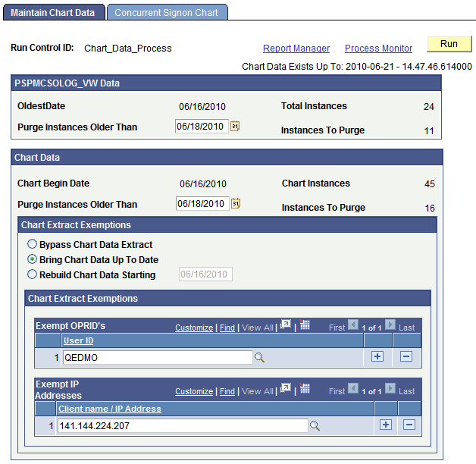Select Bypass Chart Data Extract option
Viewport: 476px width, 464px height.
32,244
